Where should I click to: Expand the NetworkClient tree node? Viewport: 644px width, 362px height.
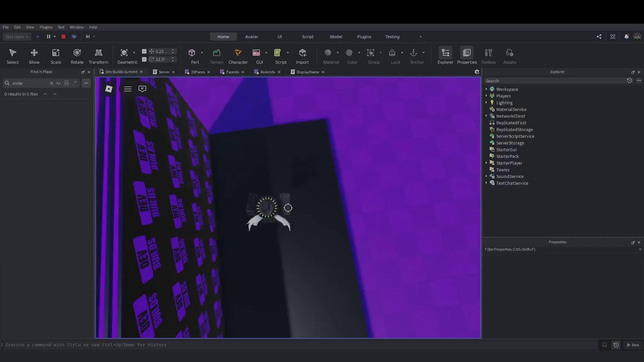pyautogui.click(x=487, y=116)
